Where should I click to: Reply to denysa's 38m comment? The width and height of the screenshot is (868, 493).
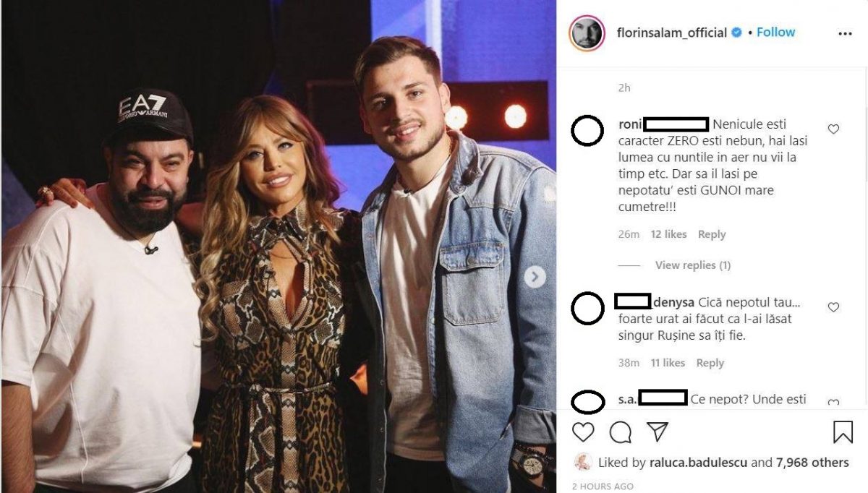[x=710, y=363]
